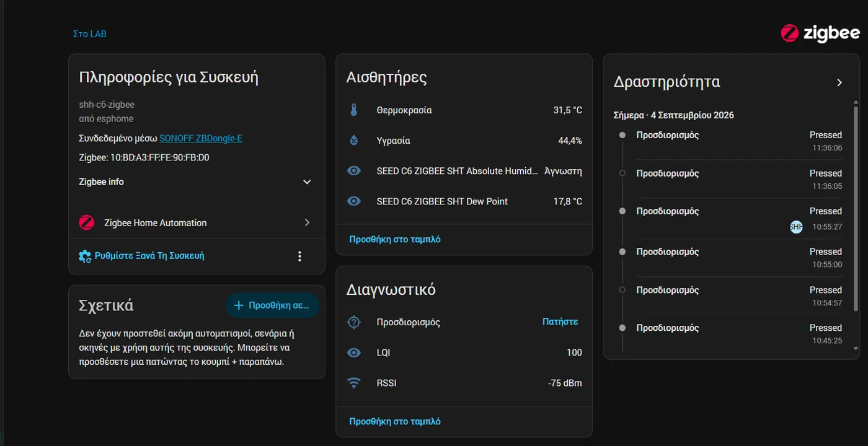This screenshot has width=868, height=446.
Task: Click the humidity droplet icon beside Υγρασία
Action: [x=354, y=141]
